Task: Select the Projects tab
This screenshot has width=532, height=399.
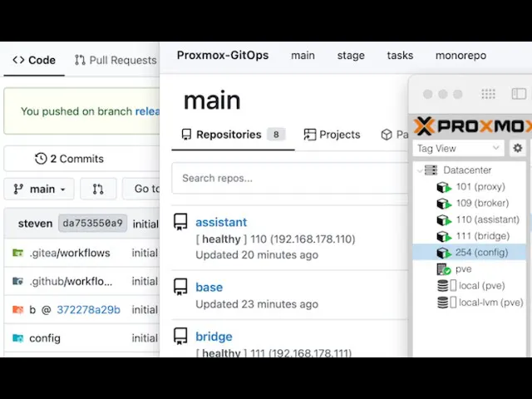Action: pos(332,135)
